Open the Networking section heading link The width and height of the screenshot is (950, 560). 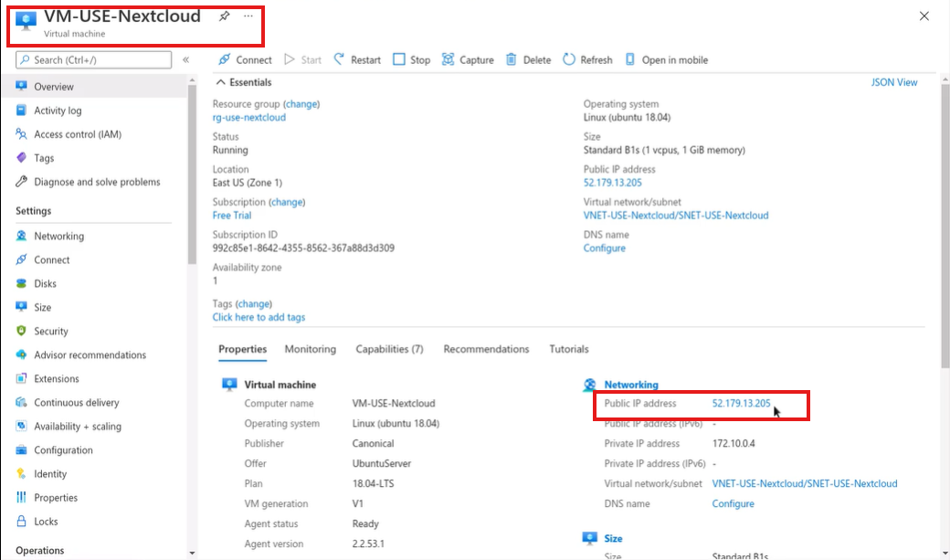[630, 385]
